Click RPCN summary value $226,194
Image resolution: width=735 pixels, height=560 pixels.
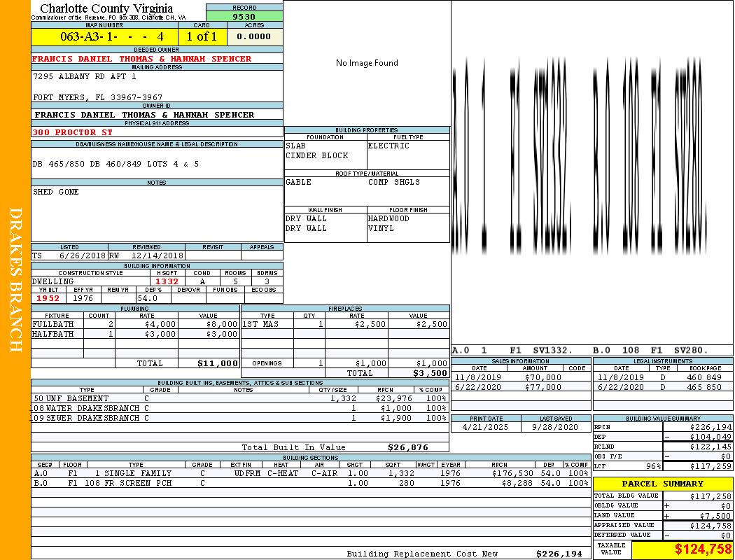[x=710, y=428]
